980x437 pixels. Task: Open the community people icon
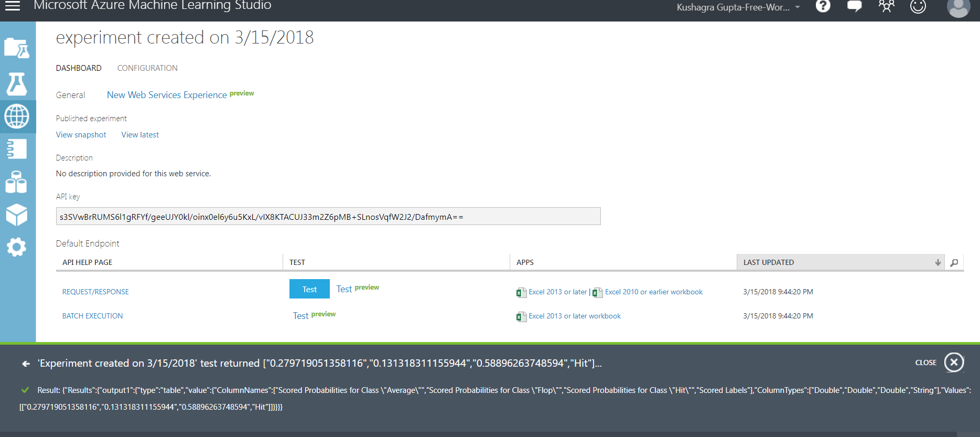tap(887, 6)
